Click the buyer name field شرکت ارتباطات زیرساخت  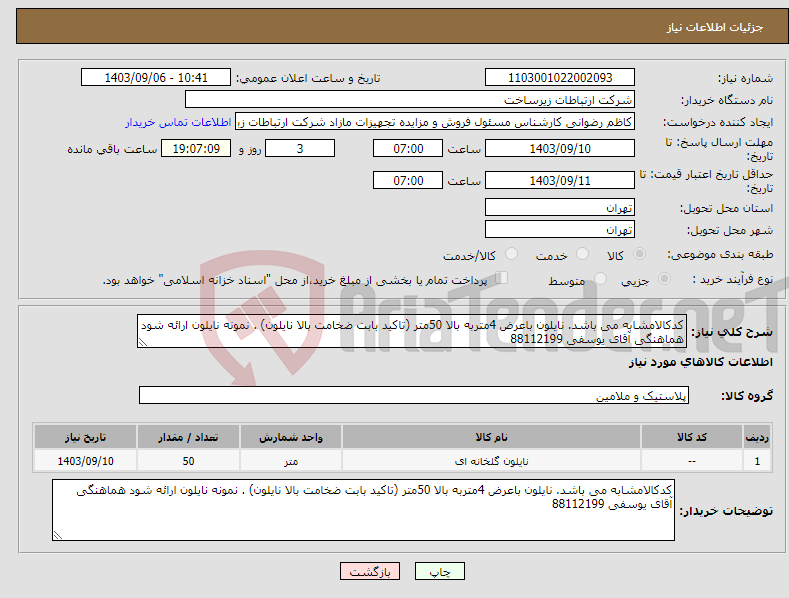point(410,100)
